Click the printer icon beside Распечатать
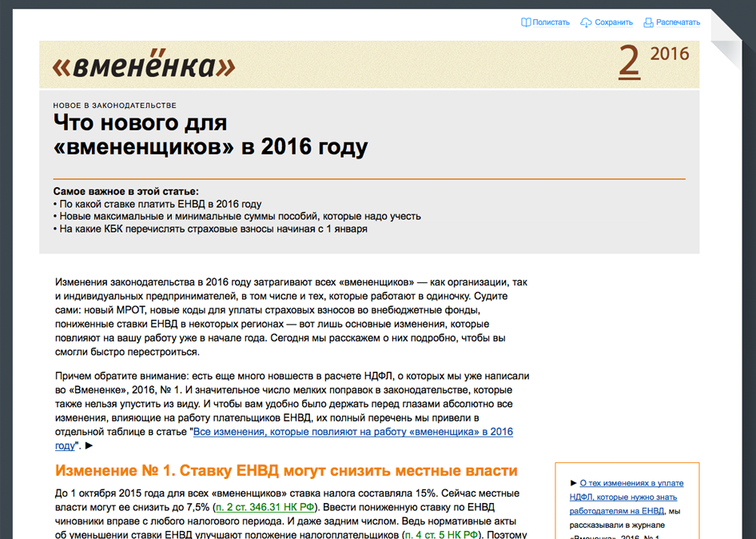Screen dimensions: 756x539 [649, 22]
